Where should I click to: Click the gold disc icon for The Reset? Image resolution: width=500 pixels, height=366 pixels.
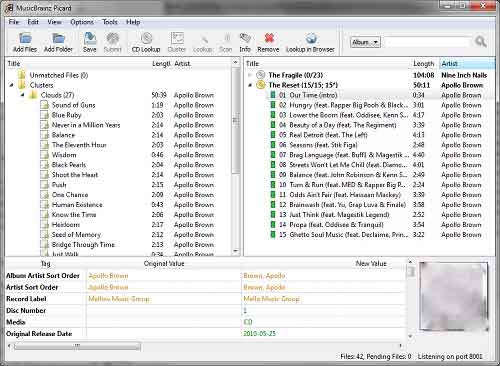coord(261,85)
